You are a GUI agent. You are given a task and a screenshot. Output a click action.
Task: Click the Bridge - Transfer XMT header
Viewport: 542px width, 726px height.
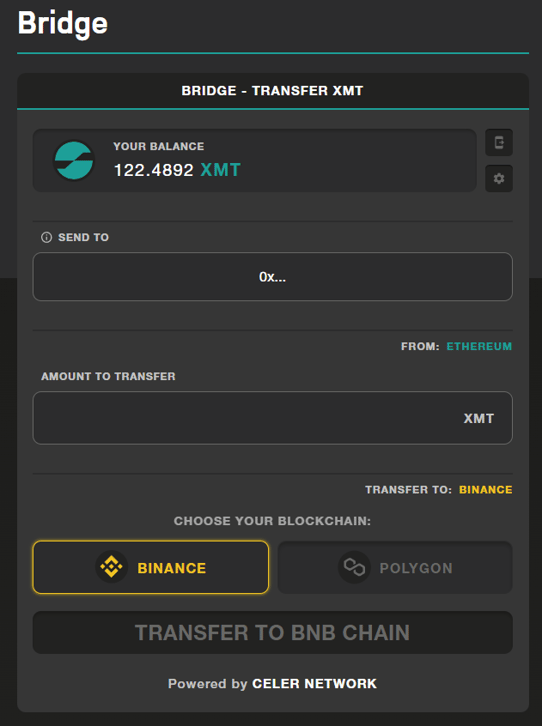[x=272, y=91]
